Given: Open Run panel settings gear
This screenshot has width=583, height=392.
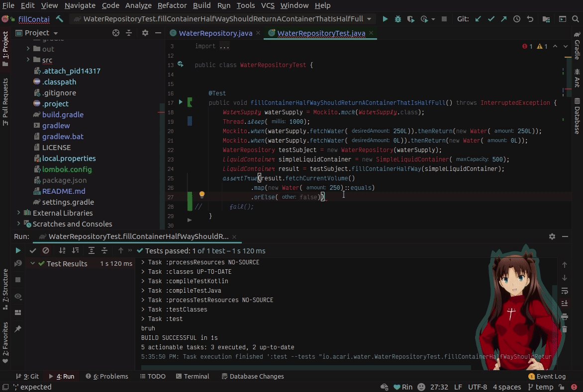Looking at the screenshot, I should tap(552, 236).
